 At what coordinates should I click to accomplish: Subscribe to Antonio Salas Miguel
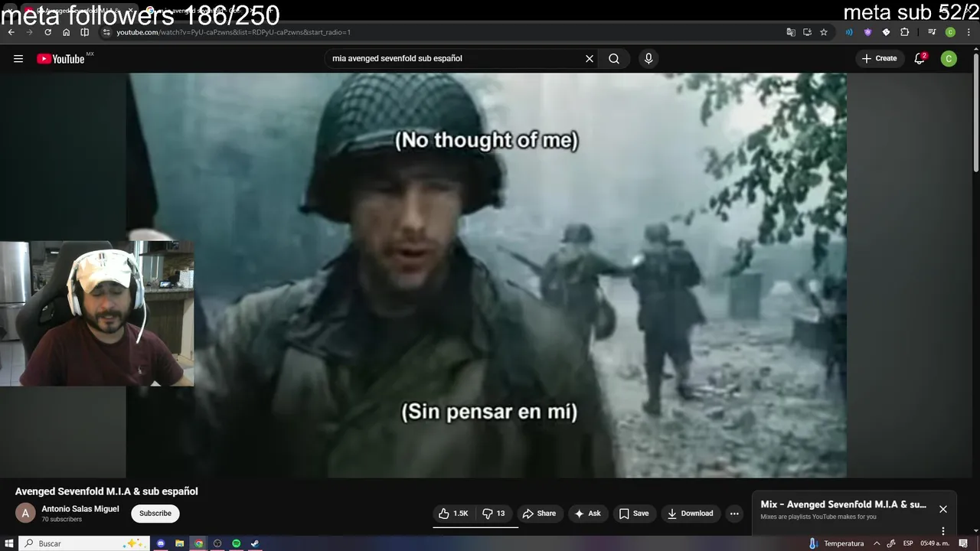[155, 514]
